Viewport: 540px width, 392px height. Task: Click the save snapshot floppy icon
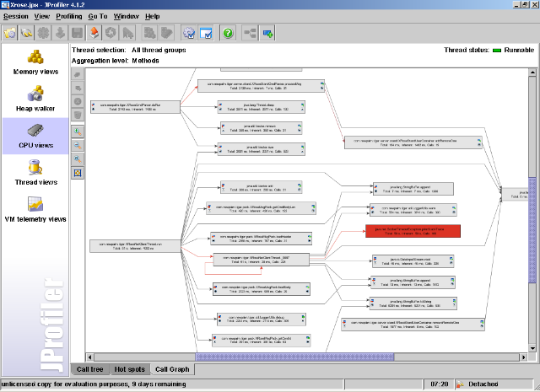point(77,33)
